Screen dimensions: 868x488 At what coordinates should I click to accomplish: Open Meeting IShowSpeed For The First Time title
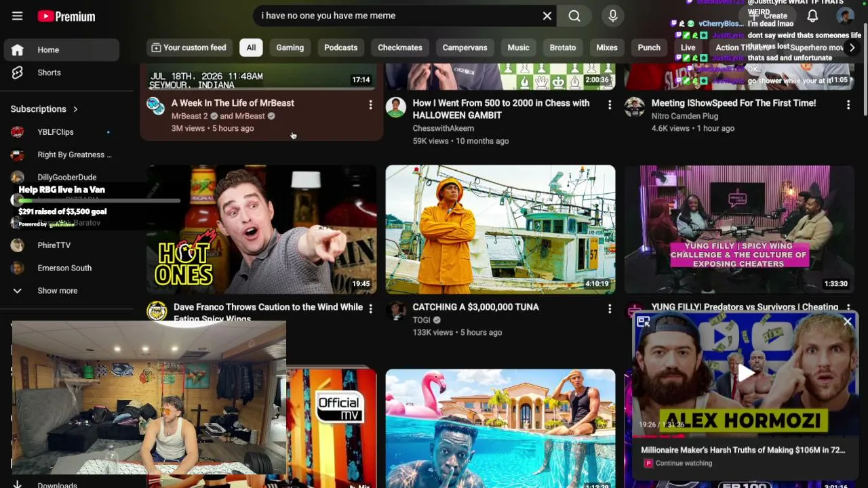click(x=734, y=103)
